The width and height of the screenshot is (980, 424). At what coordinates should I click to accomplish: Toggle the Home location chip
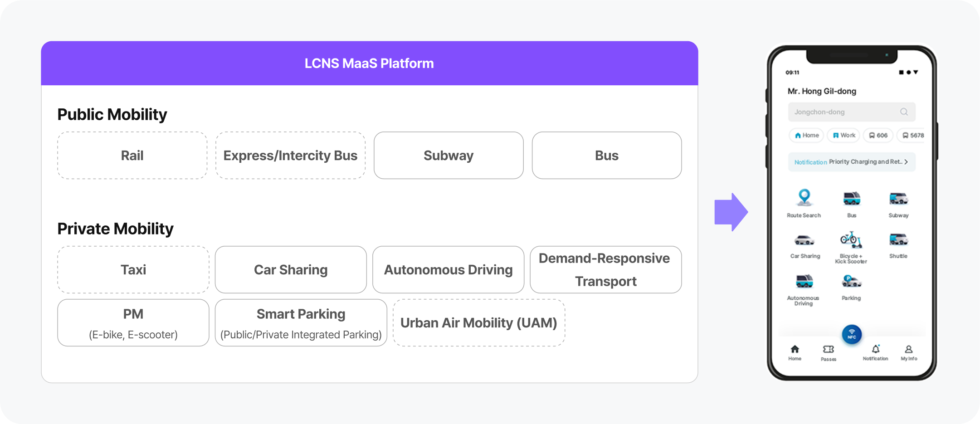806,135
